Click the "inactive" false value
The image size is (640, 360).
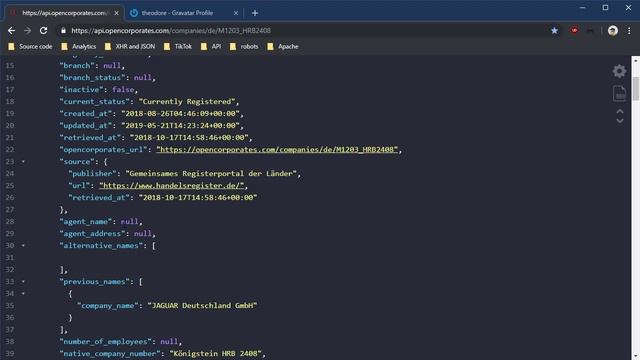(123, 89)
